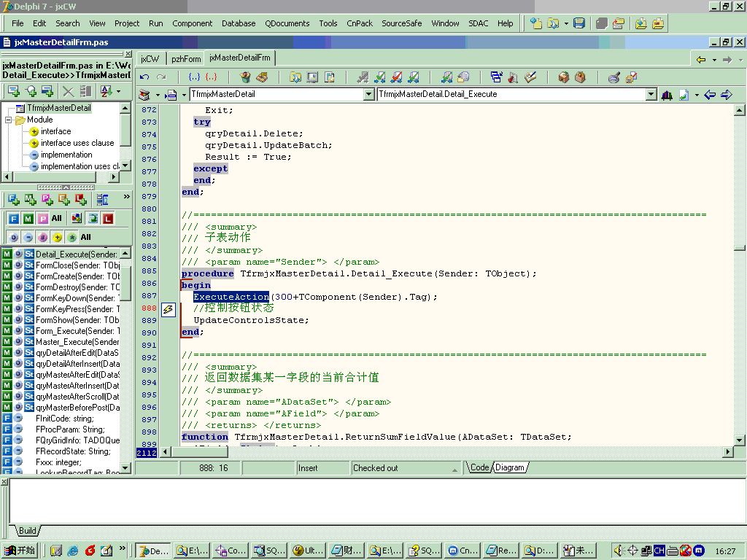Switch to the Diagram tab

click(510, 467)
